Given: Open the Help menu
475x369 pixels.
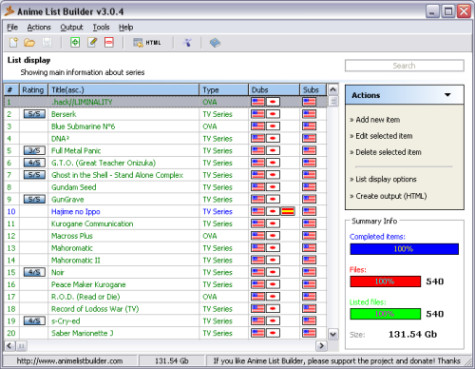Looking at the screenshot, I should 126,27.
